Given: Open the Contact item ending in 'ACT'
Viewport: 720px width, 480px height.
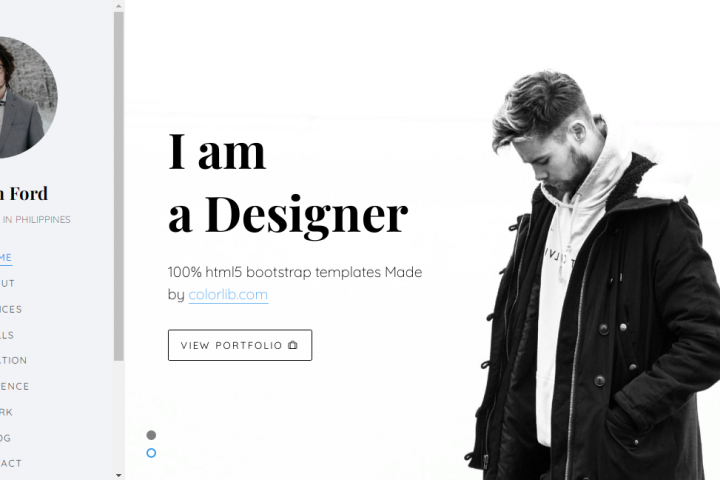Looking at the screenshot, I should (x=11, y=463).
